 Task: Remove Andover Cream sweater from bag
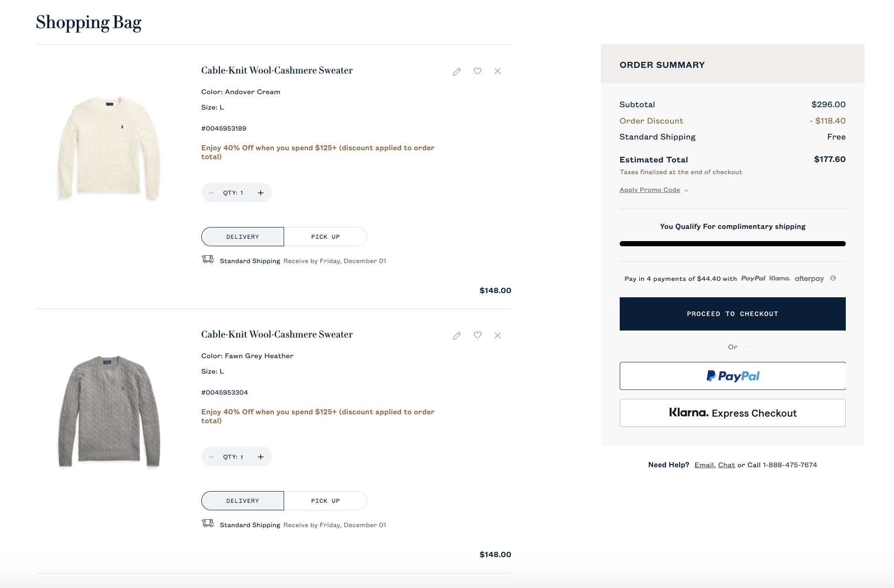pyautogui.click(x=498, y=71)
